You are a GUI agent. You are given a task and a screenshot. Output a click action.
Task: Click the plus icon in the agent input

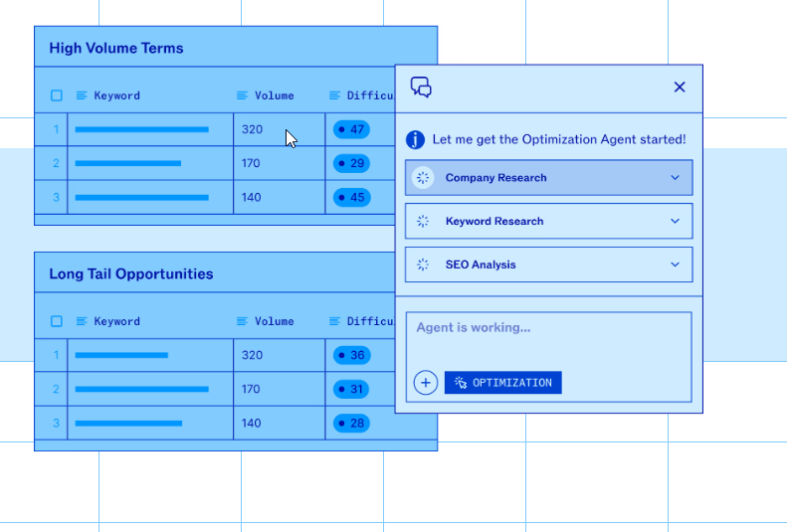click(426, 383)
